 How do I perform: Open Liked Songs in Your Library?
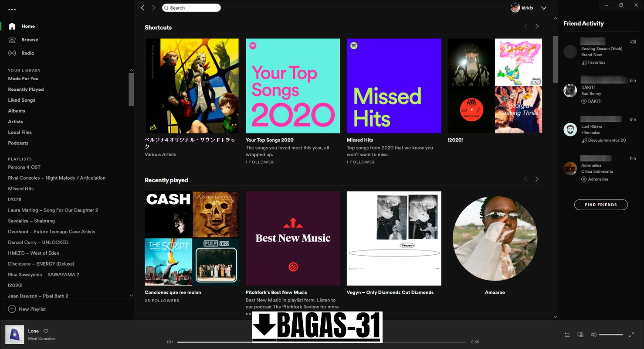21,100
